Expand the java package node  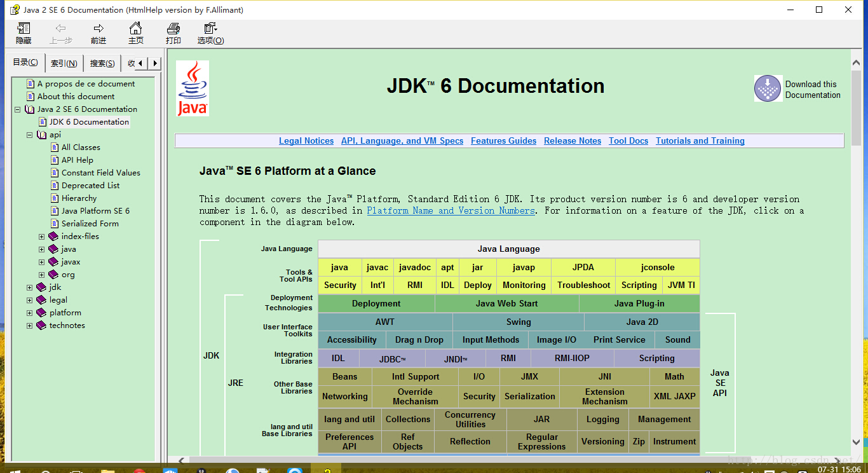[41, 249]
